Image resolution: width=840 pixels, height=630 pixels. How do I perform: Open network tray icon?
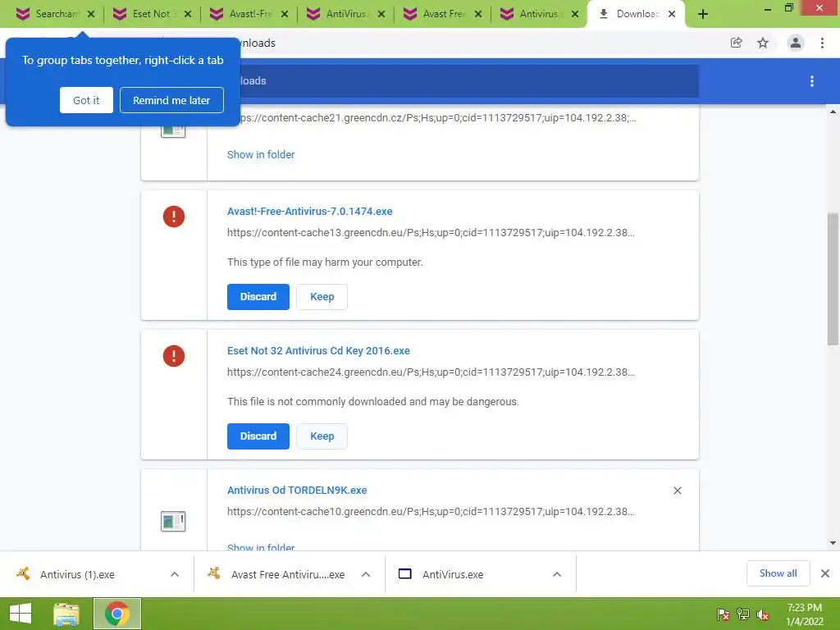pos(743,614)
